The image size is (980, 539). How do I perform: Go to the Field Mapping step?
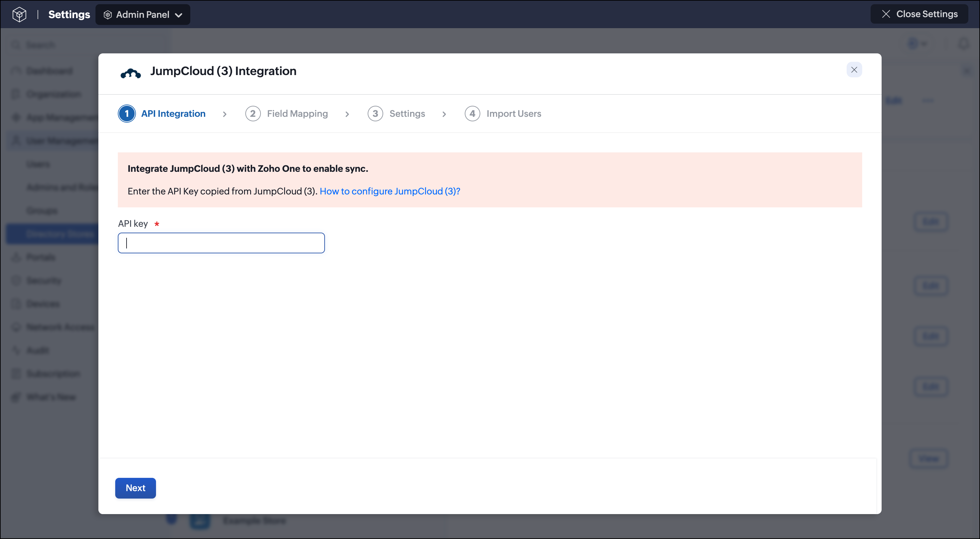286,113
